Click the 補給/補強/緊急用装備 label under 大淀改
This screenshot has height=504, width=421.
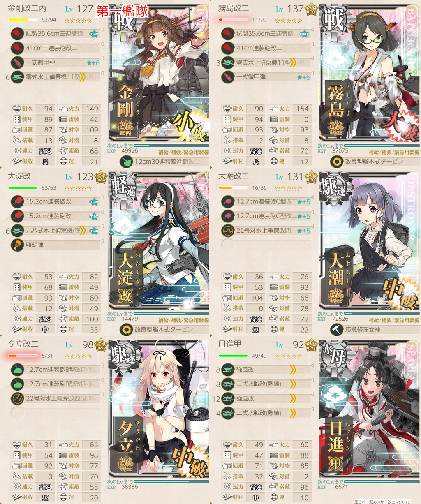point(183,320)
